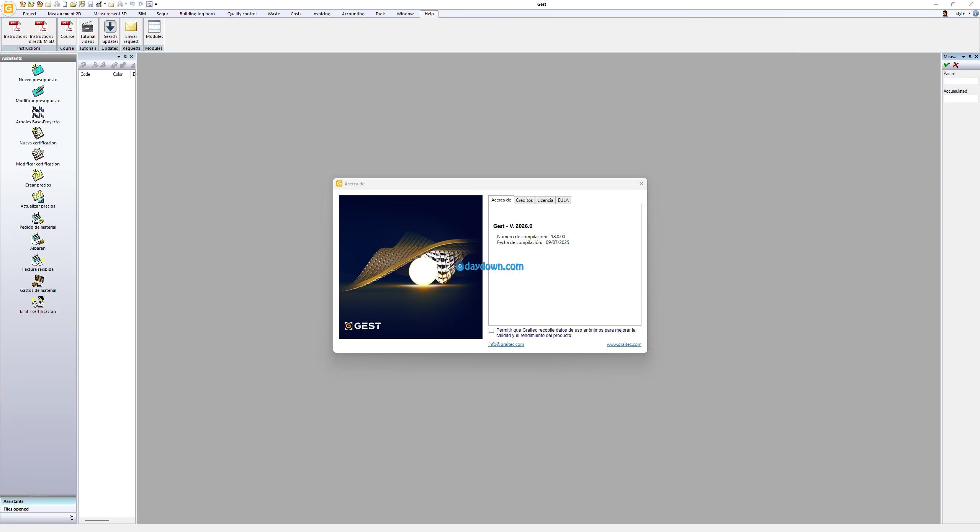
Task: Launch Tutorial videos
Action: pos(88,32)
